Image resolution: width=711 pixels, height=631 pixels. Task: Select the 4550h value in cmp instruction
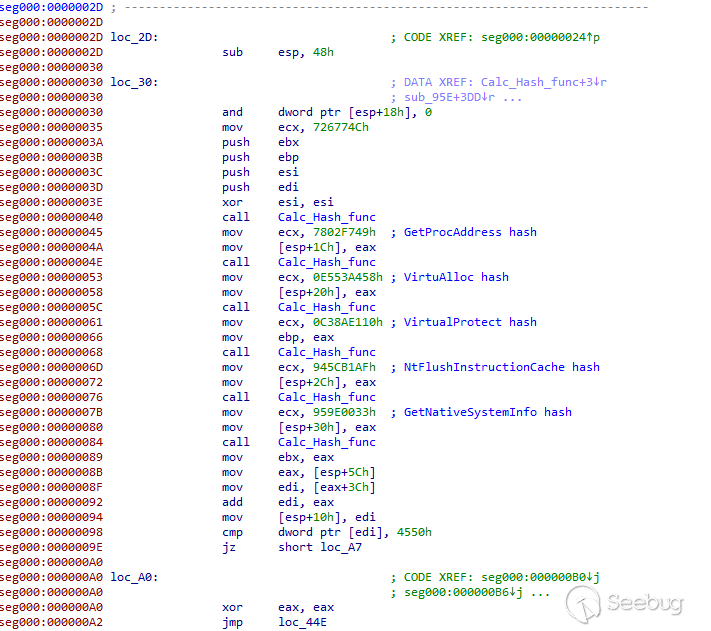click(414, 532)
